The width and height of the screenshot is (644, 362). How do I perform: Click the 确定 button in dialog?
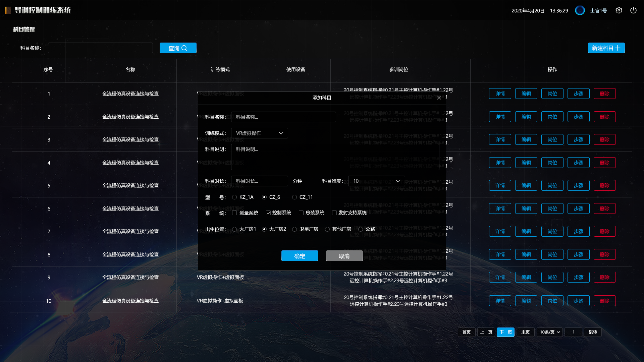(x=300, y=256)
